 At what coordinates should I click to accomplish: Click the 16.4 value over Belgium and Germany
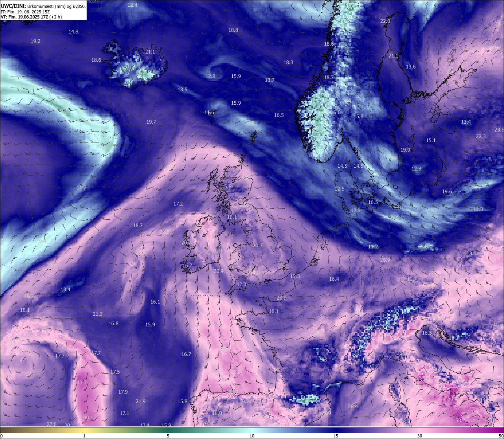coord(334,279)
